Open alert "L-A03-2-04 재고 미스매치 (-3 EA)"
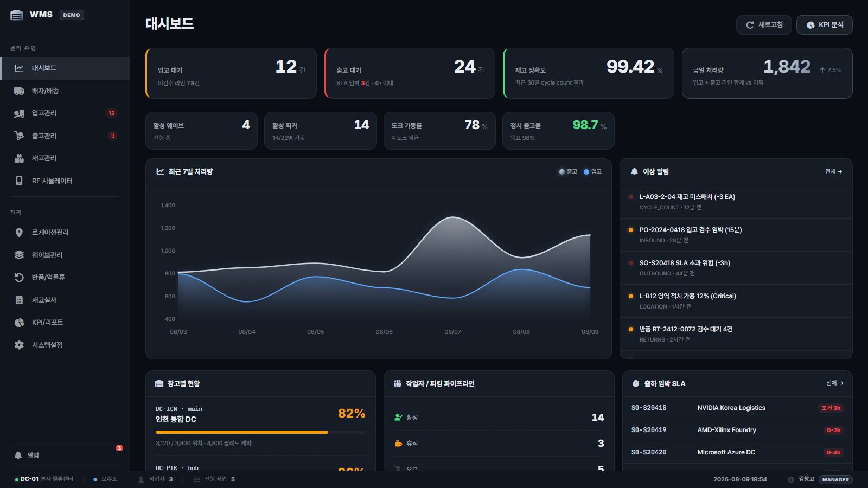The height and width of the screenshot is (488, 868). (x=736, y=202)
